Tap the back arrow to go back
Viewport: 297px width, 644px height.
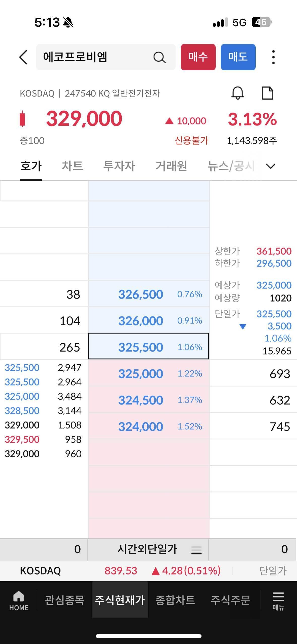coord(23,57)
